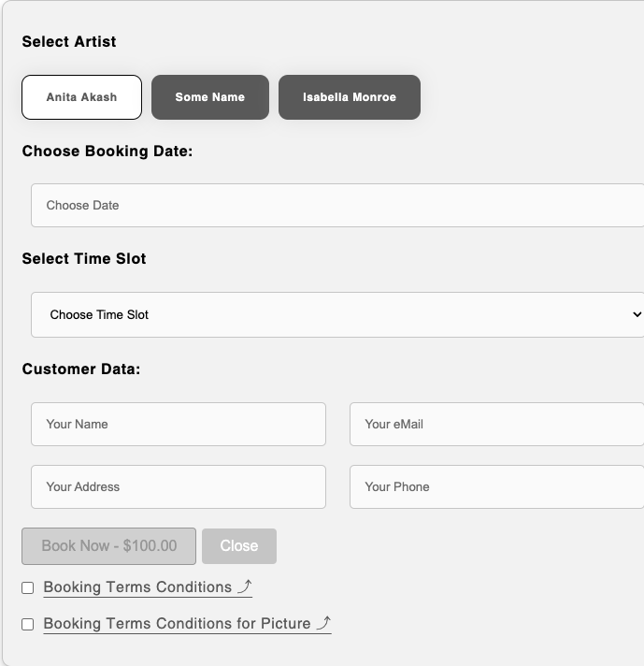Click the Customer Data heading label

pyautogui.click(x=81, y=369)
